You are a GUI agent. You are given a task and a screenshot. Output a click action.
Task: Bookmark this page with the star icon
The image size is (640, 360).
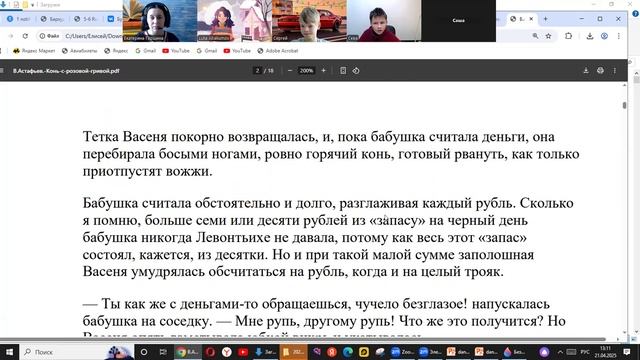click(x=549, y=36)
